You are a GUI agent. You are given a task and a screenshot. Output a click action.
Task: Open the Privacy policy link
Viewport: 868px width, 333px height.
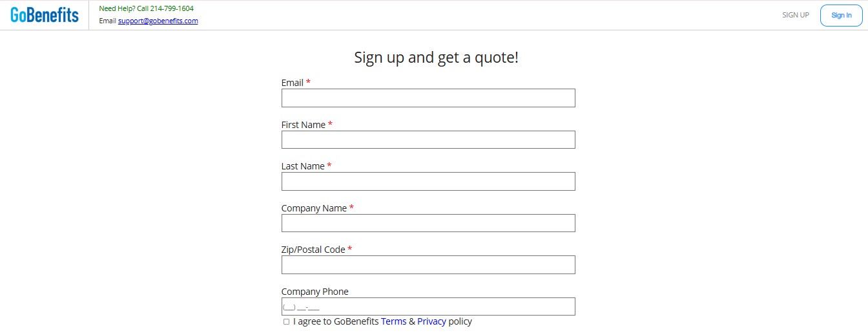tap(431, 321)
